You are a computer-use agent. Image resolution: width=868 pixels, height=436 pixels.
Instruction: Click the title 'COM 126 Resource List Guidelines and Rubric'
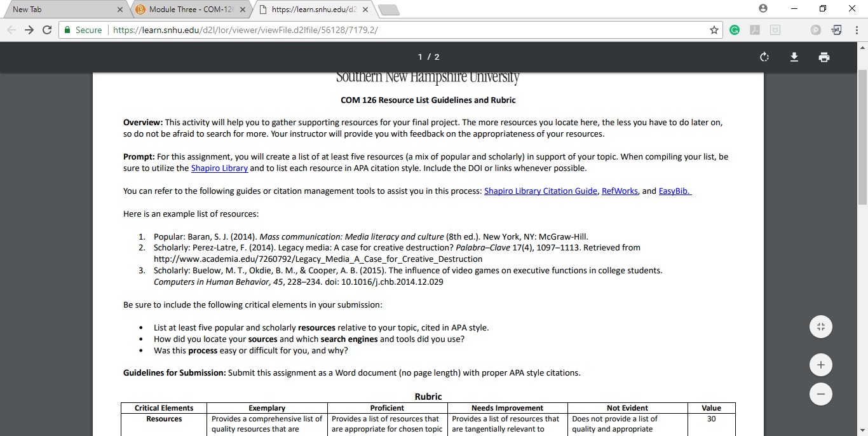click(428, 100)
